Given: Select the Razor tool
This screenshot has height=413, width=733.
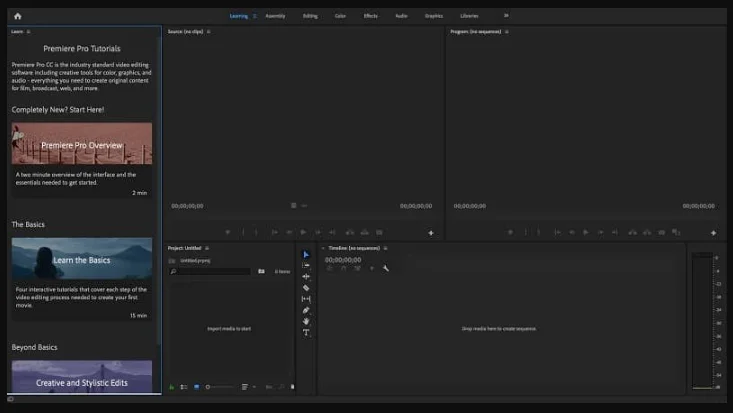Looking at the screenshot, I should 306,288.
